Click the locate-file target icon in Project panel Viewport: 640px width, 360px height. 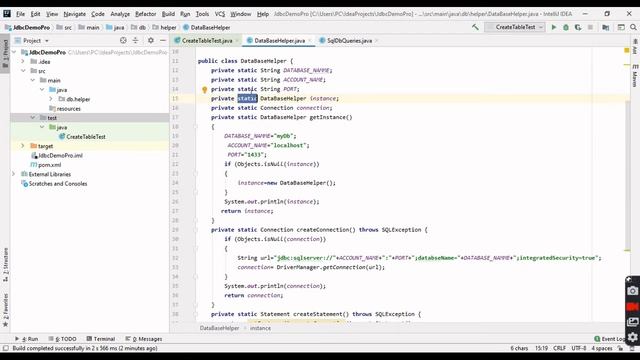(123, 40)
